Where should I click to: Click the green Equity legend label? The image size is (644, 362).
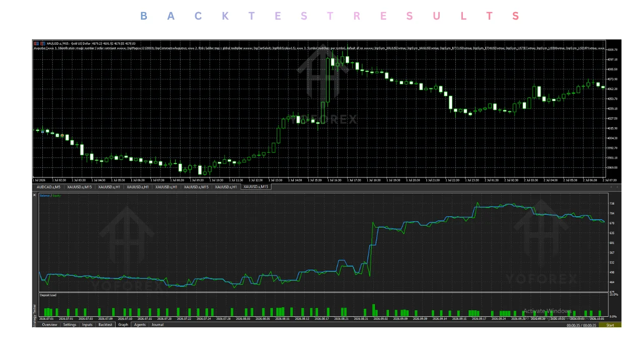pos(56,196)
